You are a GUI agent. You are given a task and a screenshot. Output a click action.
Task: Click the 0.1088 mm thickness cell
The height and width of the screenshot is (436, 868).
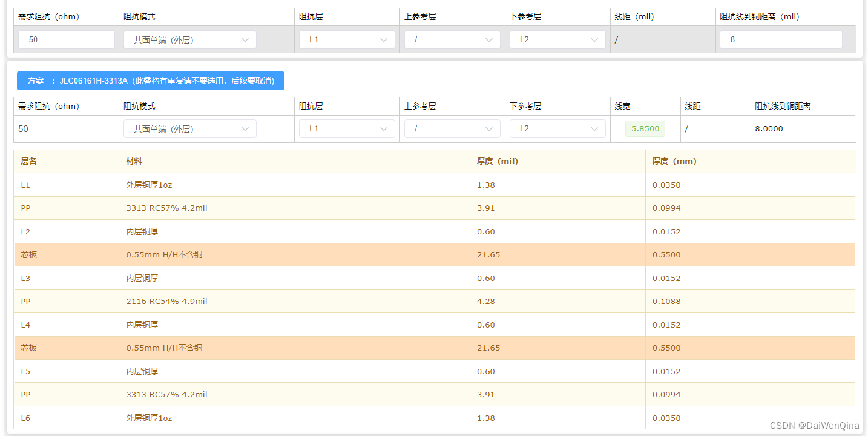click(751, 301)
